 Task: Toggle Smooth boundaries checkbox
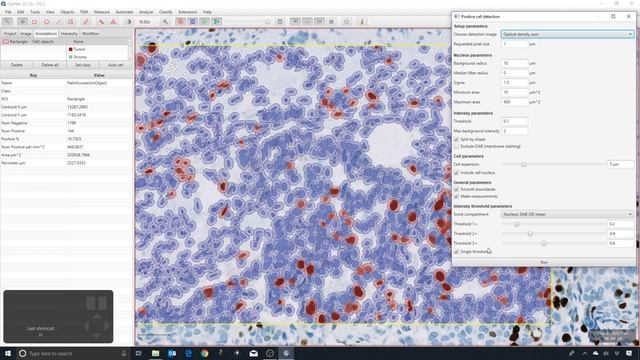(x=456, y=189)
